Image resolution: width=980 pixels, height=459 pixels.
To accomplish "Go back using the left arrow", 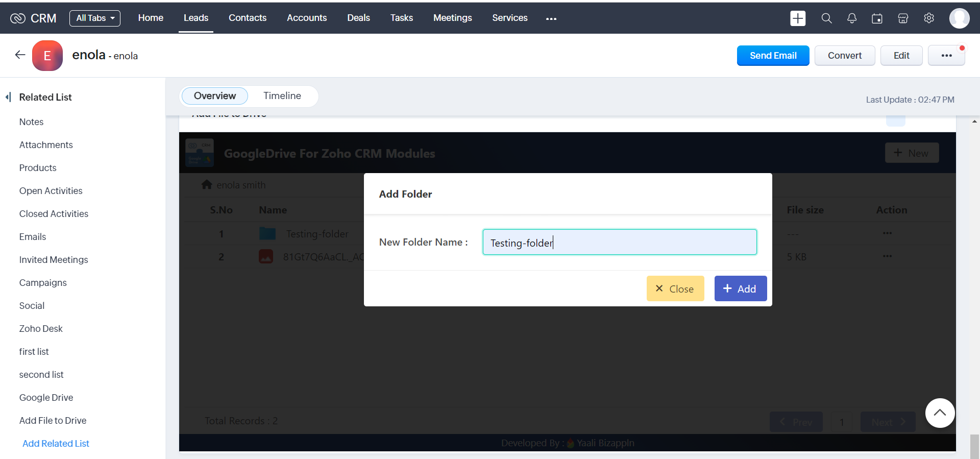I will coord(20,55).
